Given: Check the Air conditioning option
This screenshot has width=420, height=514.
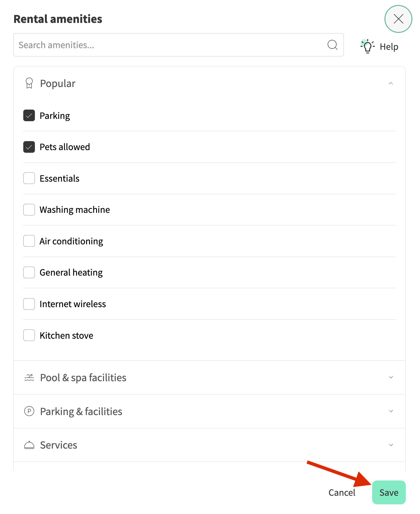Looking at the screenshot, I should 29,241.
